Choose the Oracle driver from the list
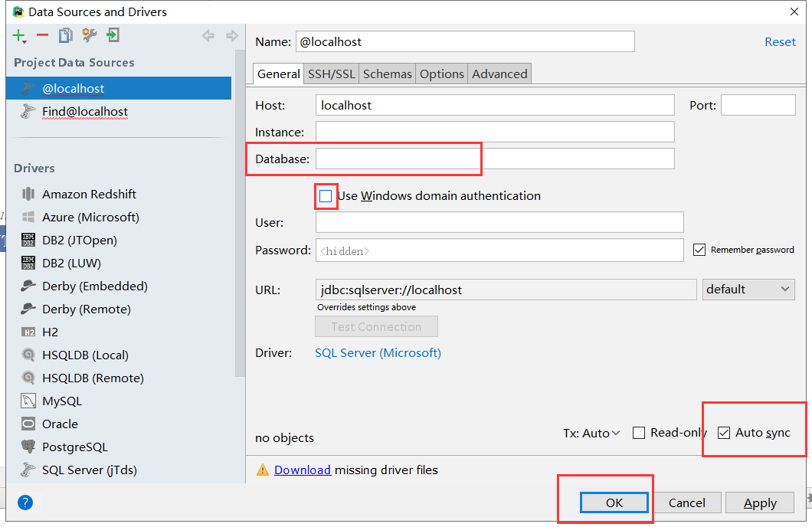The height and width of the screenshot is (527, 812). pyautogui.click(x=57, y=424)
